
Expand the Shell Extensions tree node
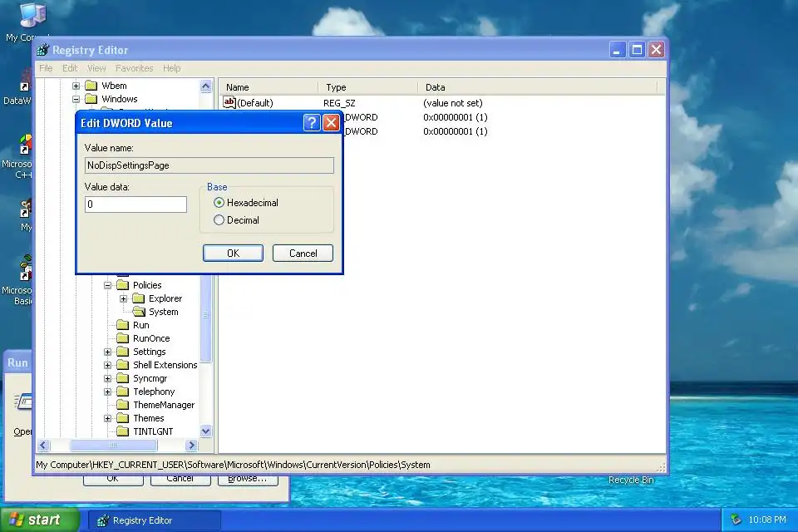107,365
